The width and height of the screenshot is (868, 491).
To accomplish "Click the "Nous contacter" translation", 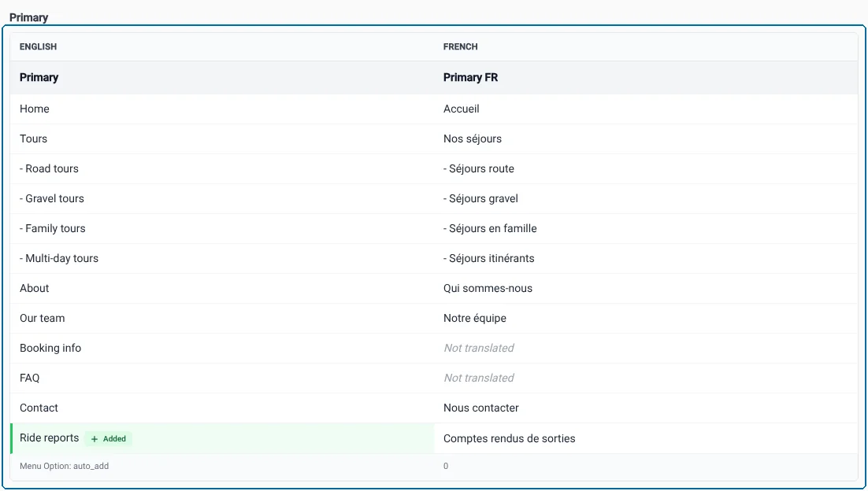I will coord(481,408).
